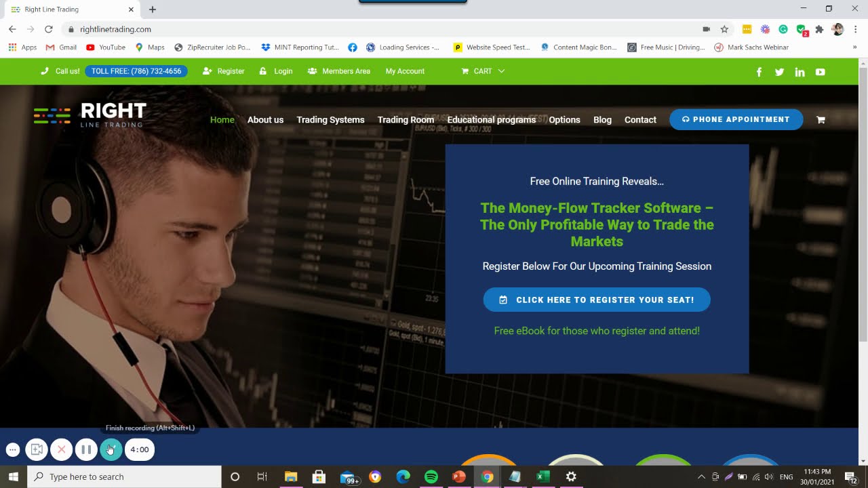Click Here To Register Your Seat button
Viewport: 868px width, 488px height.
pos(597,300)
